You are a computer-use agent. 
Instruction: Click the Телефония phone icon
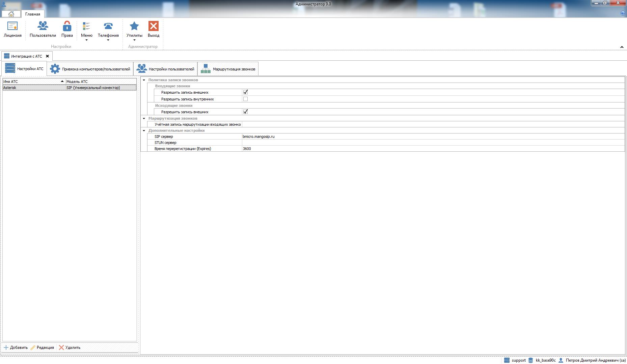click(x=108, y=27)
